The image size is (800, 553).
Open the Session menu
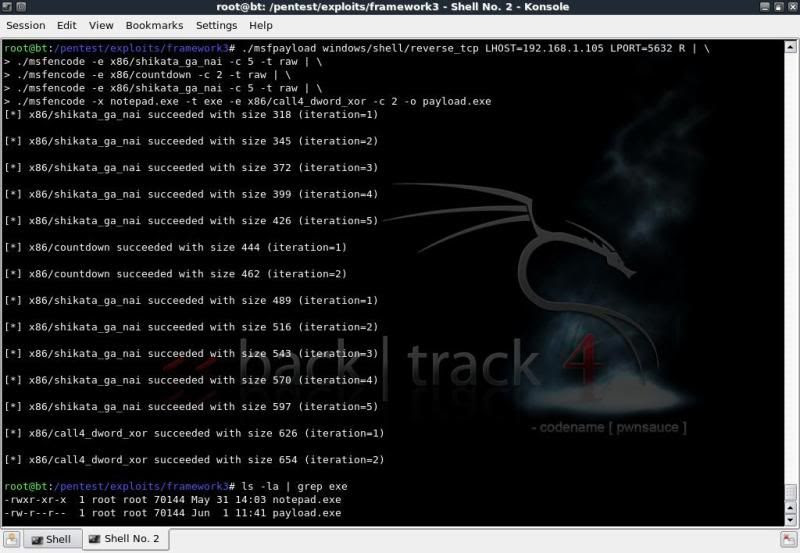pos(26,26)
